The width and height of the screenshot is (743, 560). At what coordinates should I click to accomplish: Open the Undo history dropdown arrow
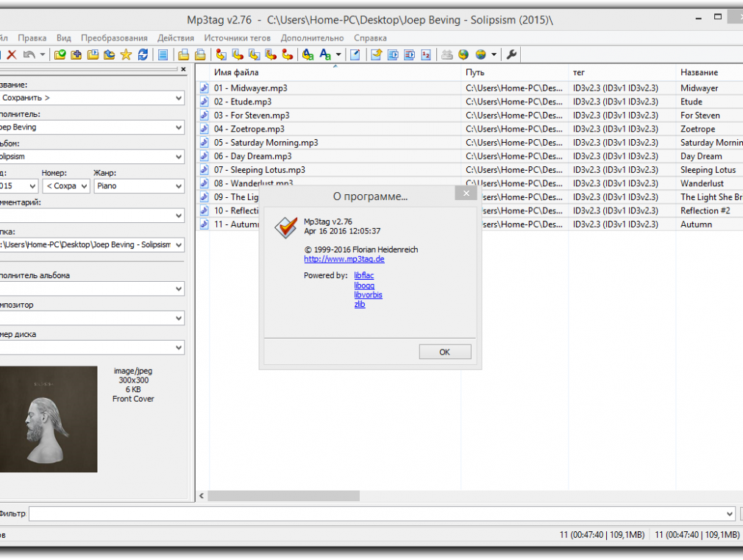click(43, 54)
